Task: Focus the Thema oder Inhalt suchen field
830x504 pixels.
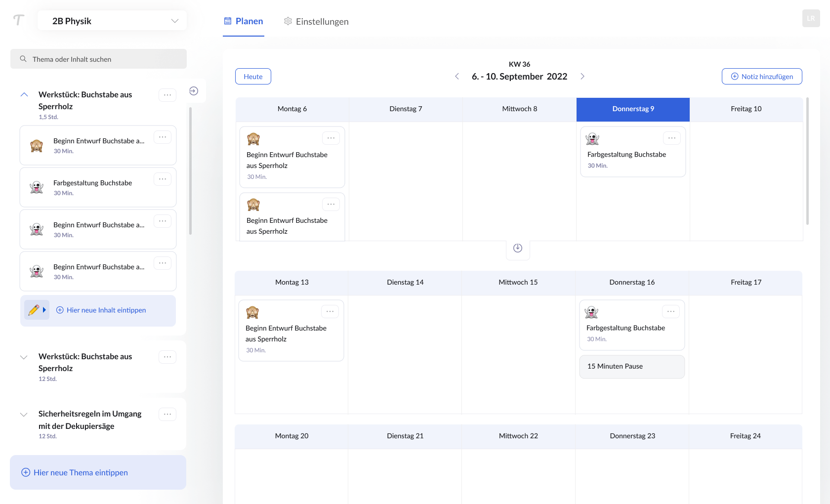Action: (x=98, y=59)
